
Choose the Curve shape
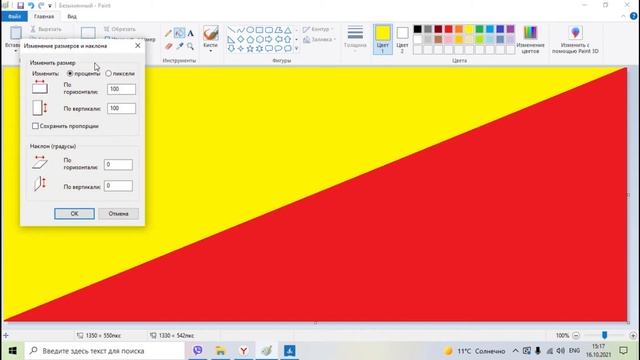pos(241,30)
